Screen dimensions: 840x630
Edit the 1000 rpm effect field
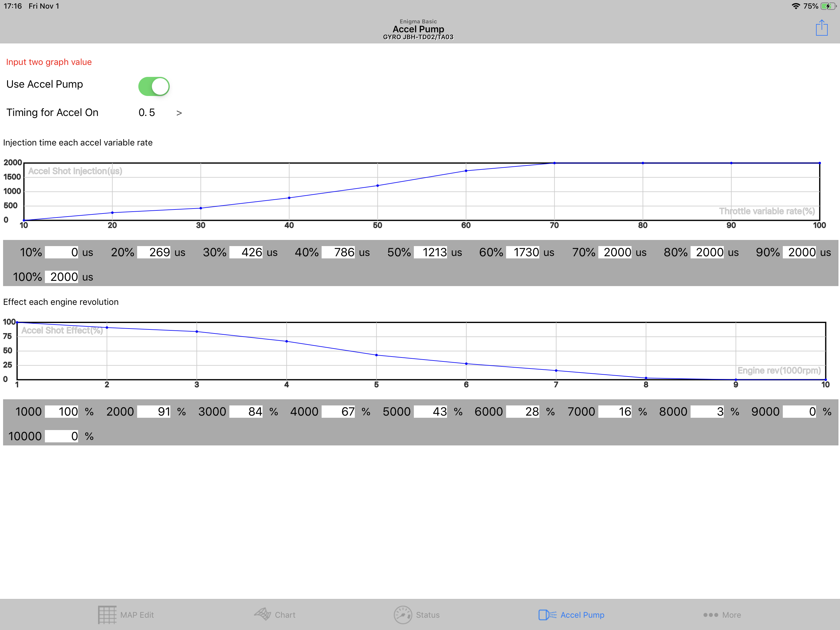pos(61,412)
